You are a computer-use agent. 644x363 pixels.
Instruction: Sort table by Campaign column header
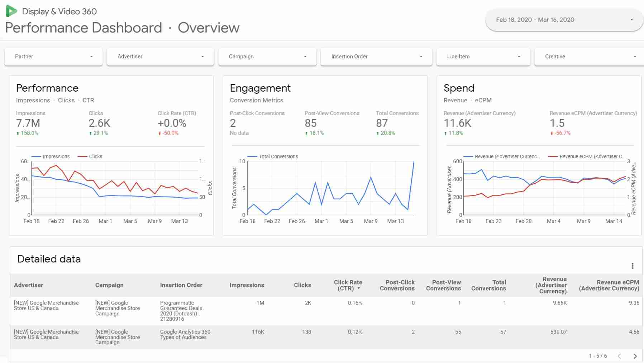point(109,285)
